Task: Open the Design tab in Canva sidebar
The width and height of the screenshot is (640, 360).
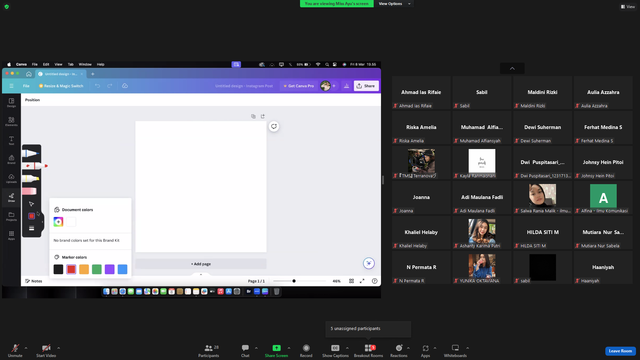Action: pyautogui.click(x=11, y=102)
